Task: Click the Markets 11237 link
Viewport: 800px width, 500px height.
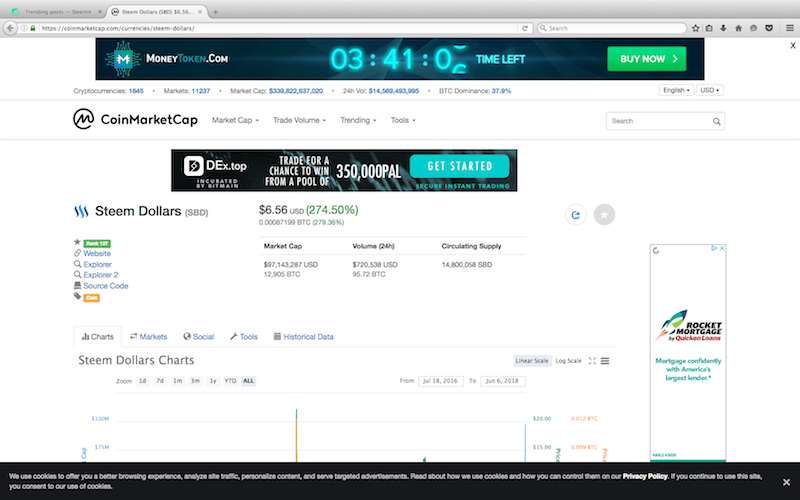Action: 201,91
